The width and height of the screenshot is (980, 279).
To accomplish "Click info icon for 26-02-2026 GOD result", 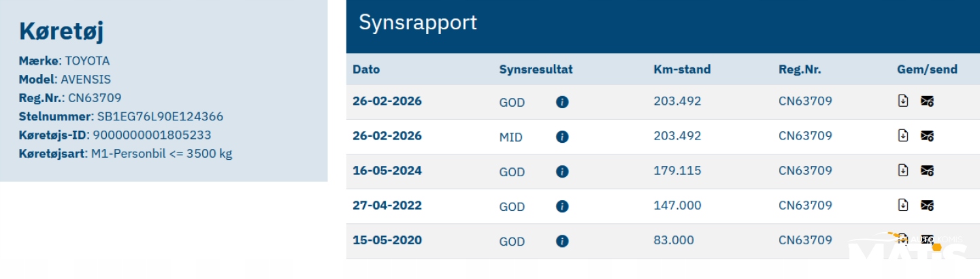I will tap(562, 102).
